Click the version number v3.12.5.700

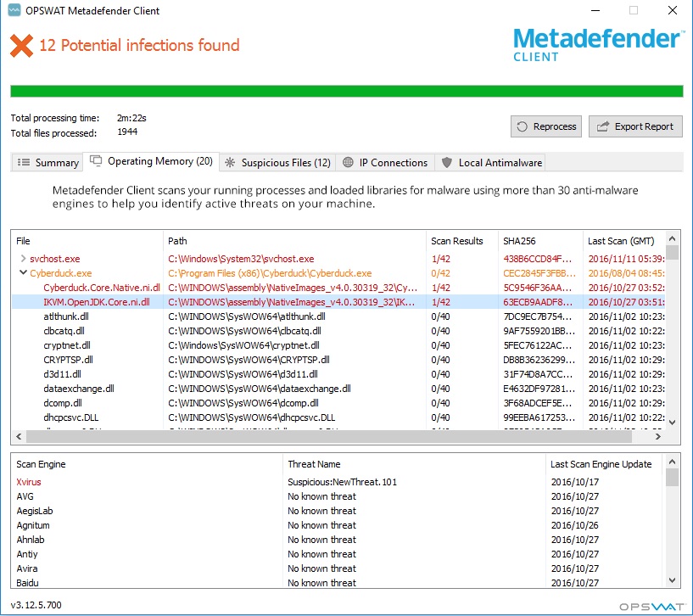click(x=36, y=605)
